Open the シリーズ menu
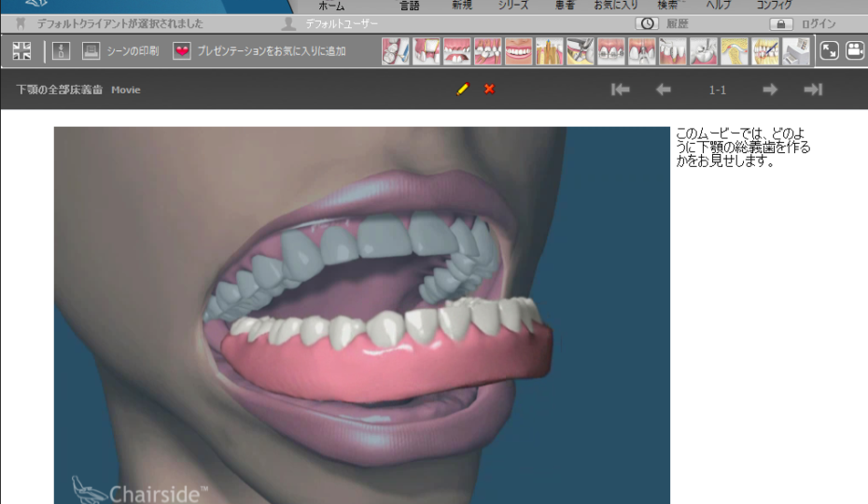 click(513, 6)
